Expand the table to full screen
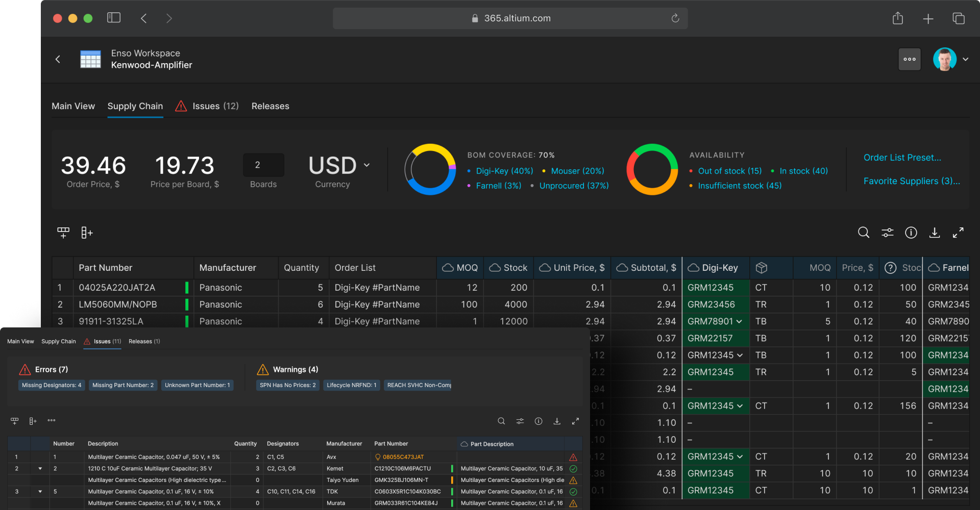Viewport: 980px width, 510px height. coord(958,233)
